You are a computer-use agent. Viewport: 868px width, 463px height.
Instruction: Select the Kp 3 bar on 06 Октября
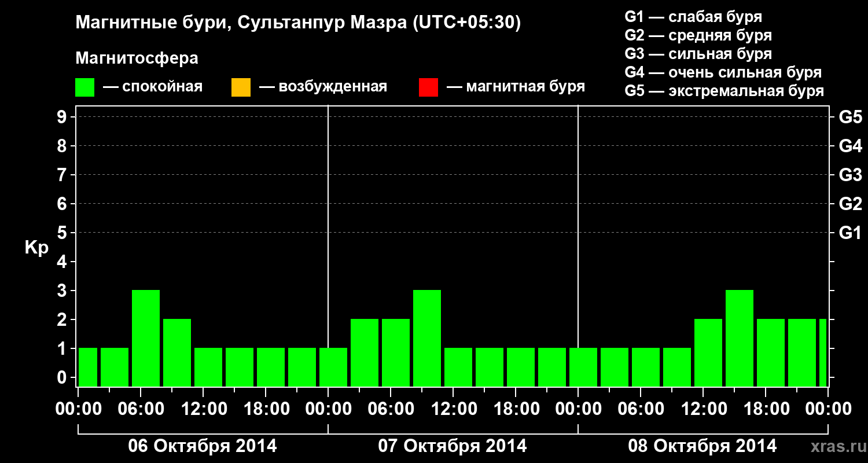146,338
